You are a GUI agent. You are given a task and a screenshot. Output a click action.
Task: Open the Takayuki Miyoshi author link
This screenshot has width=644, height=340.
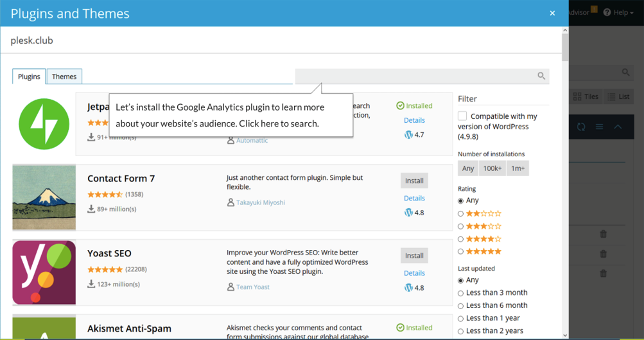click(261, 202)
